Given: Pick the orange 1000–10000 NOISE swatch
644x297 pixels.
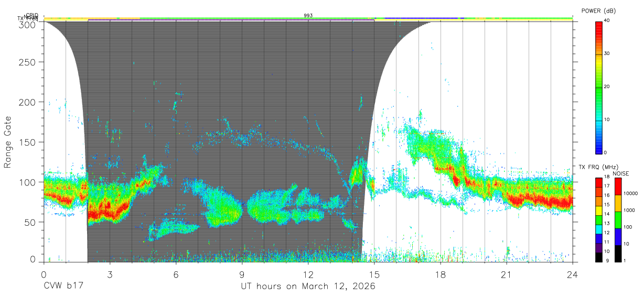Looking at the screenshot, I should [618, 203].
